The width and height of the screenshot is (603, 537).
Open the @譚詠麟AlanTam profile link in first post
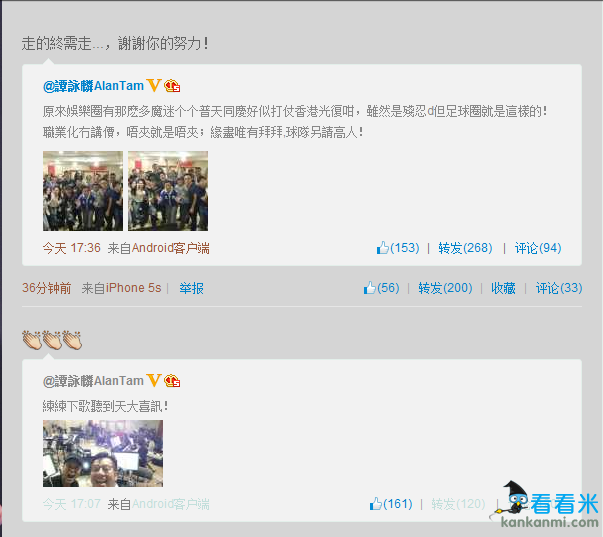click(93, 86)
